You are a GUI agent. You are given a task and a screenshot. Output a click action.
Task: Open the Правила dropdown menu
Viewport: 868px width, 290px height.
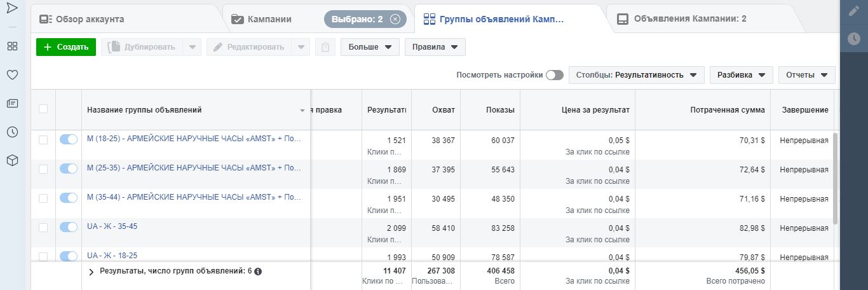click(435, 47)
